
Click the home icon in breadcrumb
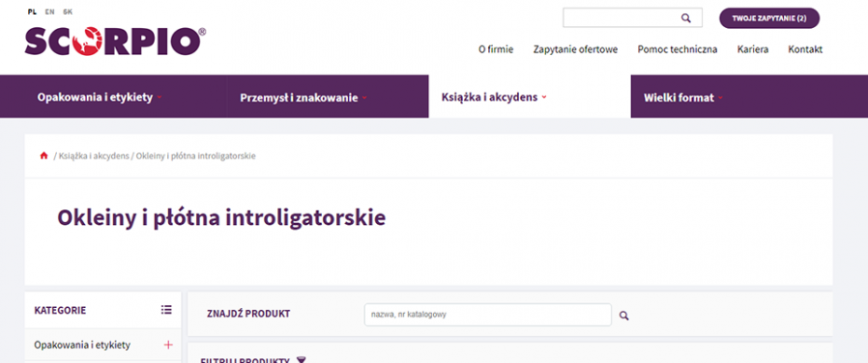click(x=43, y=155)
